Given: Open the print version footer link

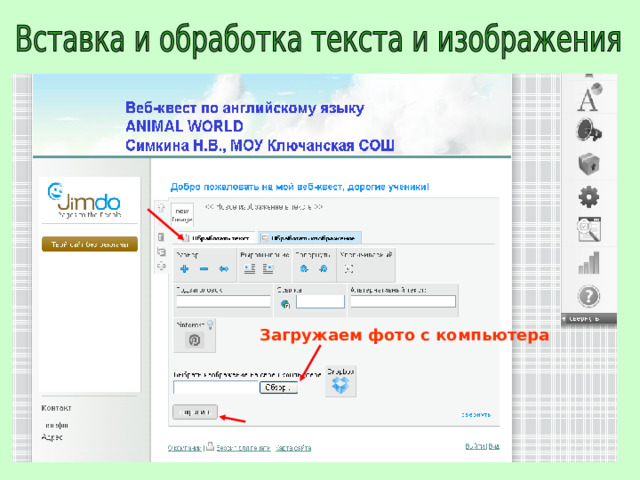Looking at the screenshot, I should pos(243,448).
